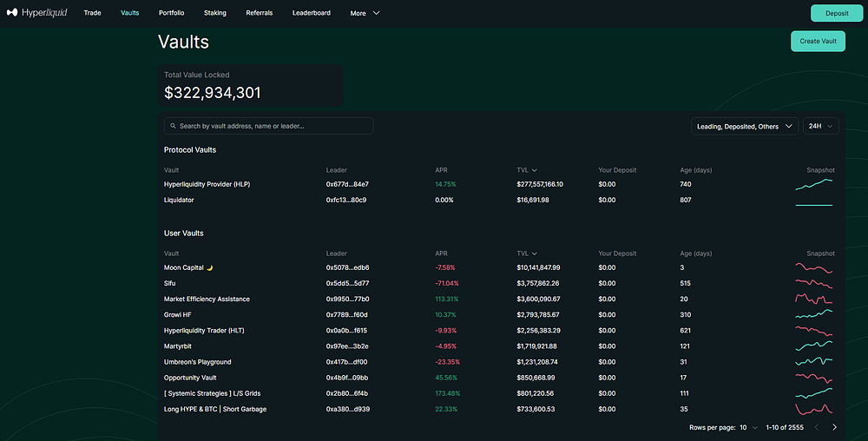Click Protocol Vaults Leader column header

[x=336, y=170]
